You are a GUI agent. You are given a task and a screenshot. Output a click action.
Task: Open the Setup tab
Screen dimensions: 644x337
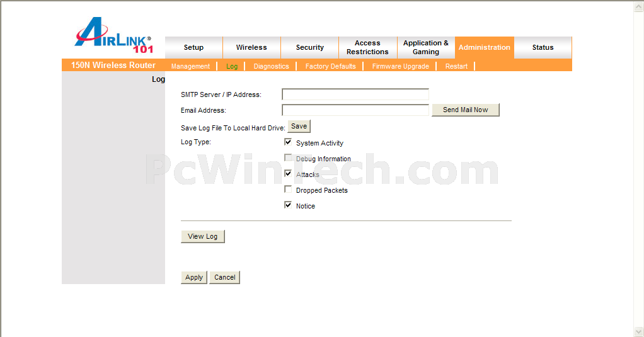(x=193, y=48)
